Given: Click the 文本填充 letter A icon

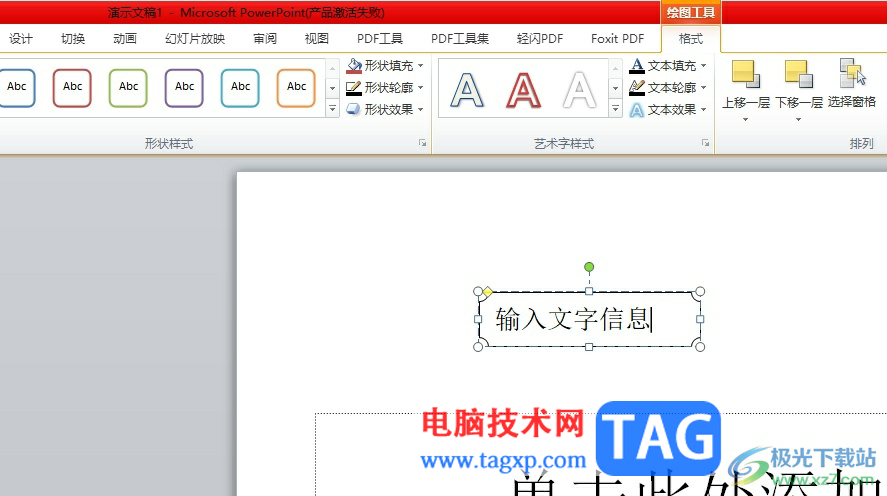Looking at the screenshot, I should tap(637, 66).
